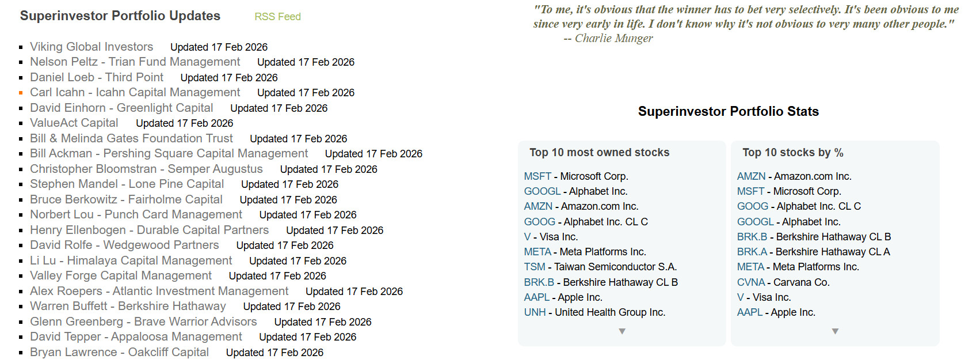The width and height of the screenshot is (980, 359).
Task: View Warren Buffett - Berkshire Hathaway portfolio
Action: pyautogui.click(x=128, y=306)
